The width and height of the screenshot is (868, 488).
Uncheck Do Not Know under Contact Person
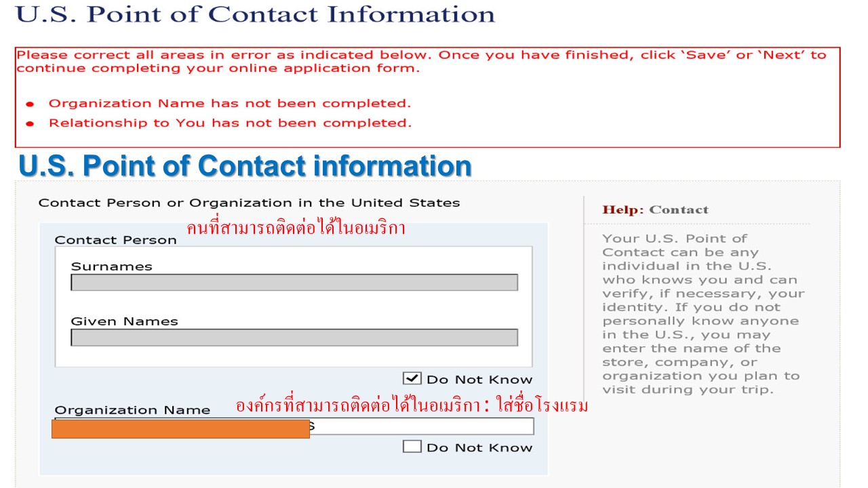point(412,379)
